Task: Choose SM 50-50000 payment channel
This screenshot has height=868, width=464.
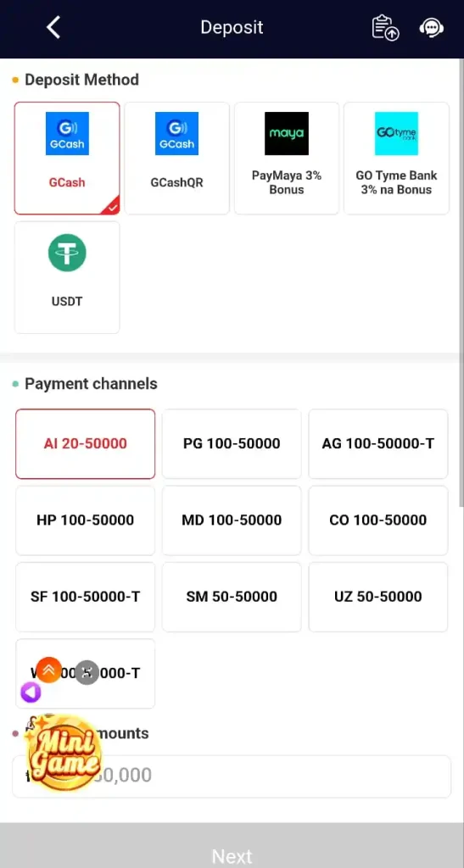Action: (232, 597)
